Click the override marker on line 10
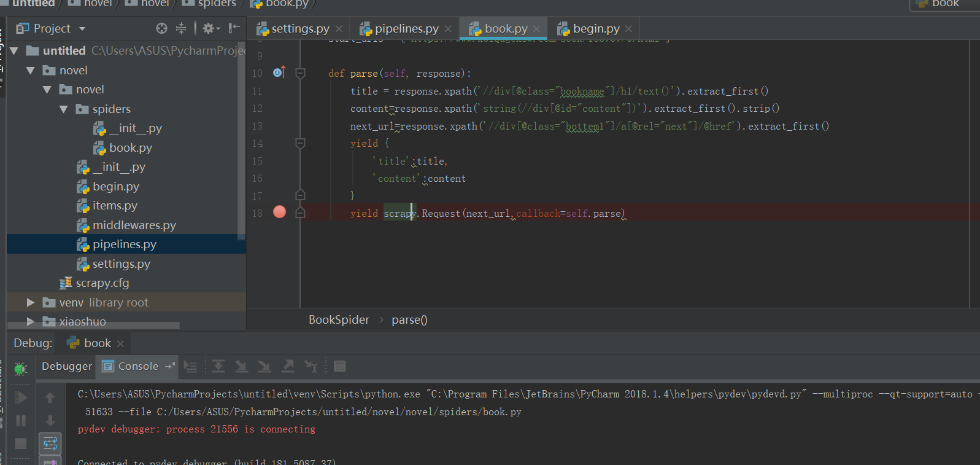Viewport: 980px width, 465px height. [279, 72]
